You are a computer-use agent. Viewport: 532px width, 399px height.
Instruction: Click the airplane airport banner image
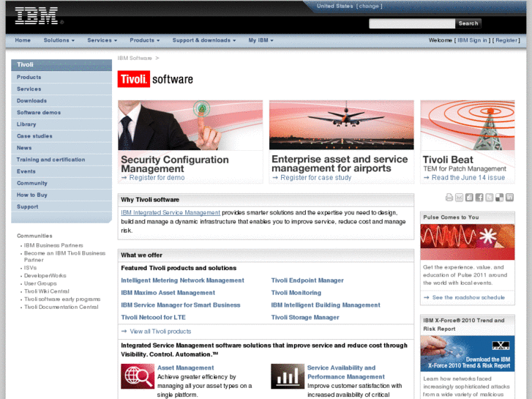tap(342, 125)
